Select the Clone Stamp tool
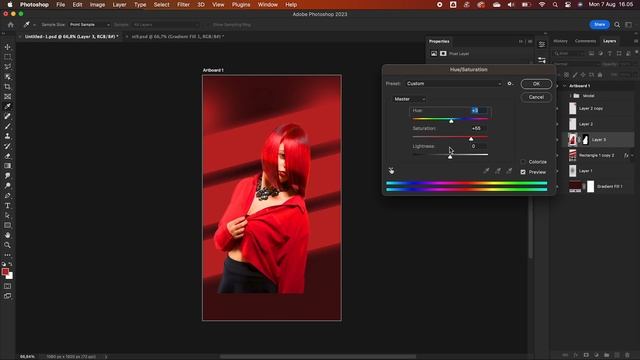Screen dimensions: 640x360 point(7,136)
